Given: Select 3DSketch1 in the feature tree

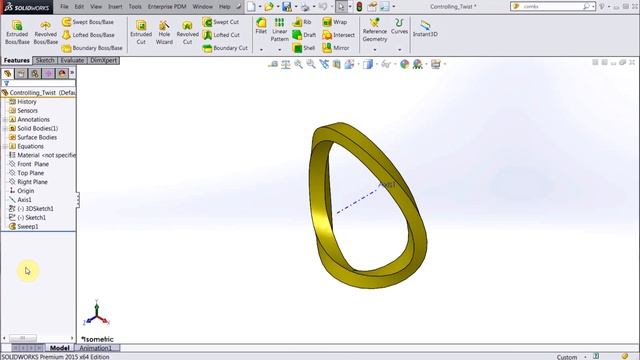Looking at the screenshot, I should (35, 209).
